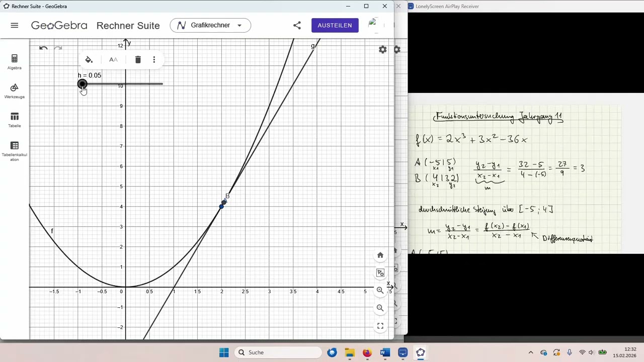Viewport: 644px width, 362px height.
Task: Select point B on the curve
Action: point(223,203)
